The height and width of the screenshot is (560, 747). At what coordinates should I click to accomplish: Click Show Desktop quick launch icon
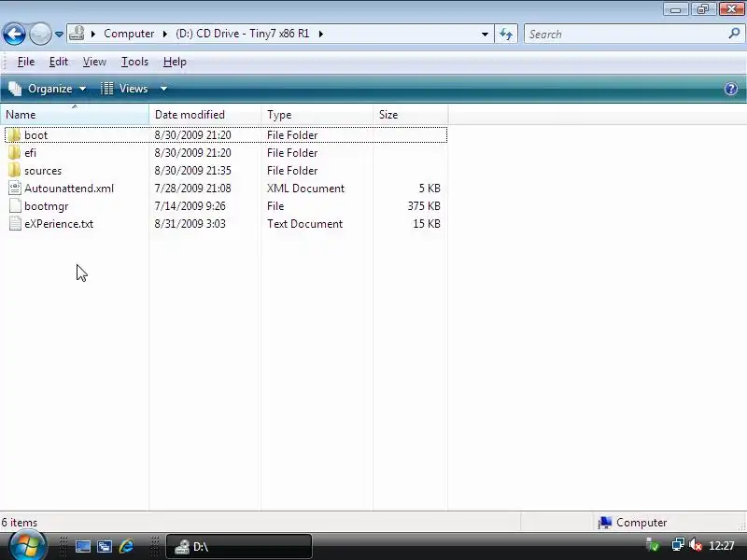83,546
